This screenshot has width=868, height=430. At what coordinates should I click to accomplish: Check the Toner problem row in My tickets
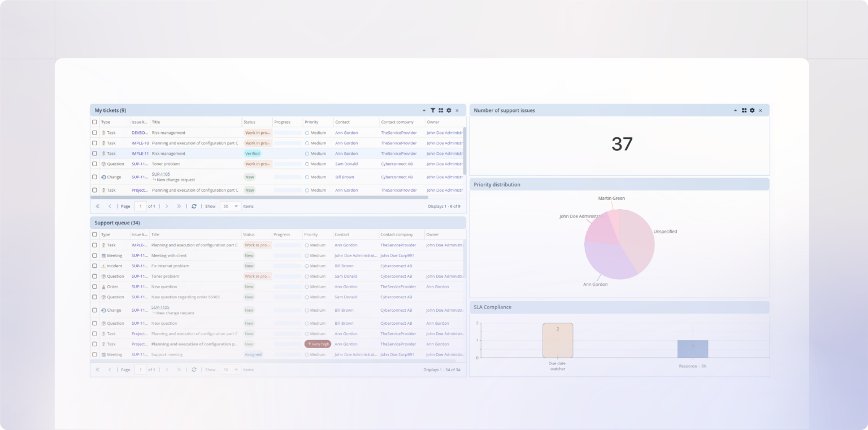coord(94,164)
